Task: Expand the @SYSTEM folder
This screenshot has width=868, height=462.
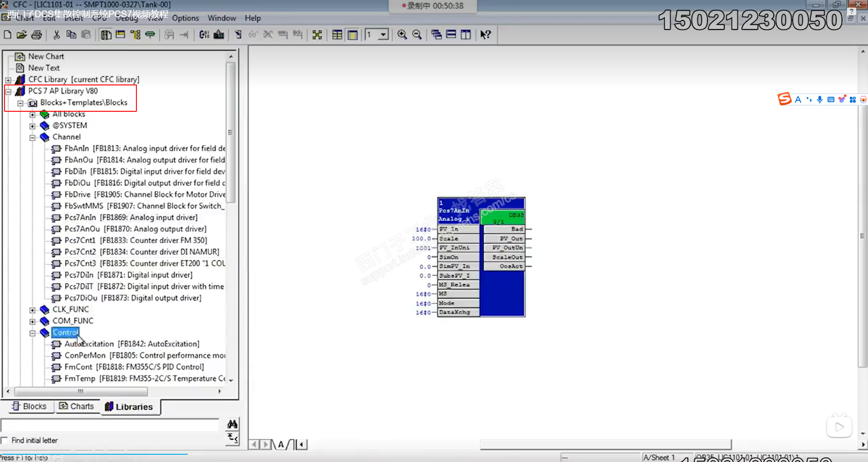Action: click(32, 126)
